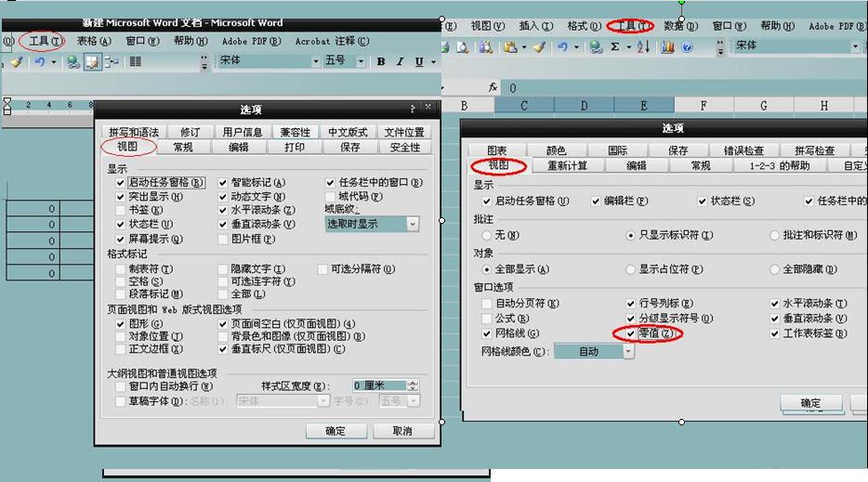Click the Sort Ascending icon in Excel
The image size is (868, 482).
[x=642, y=46]
